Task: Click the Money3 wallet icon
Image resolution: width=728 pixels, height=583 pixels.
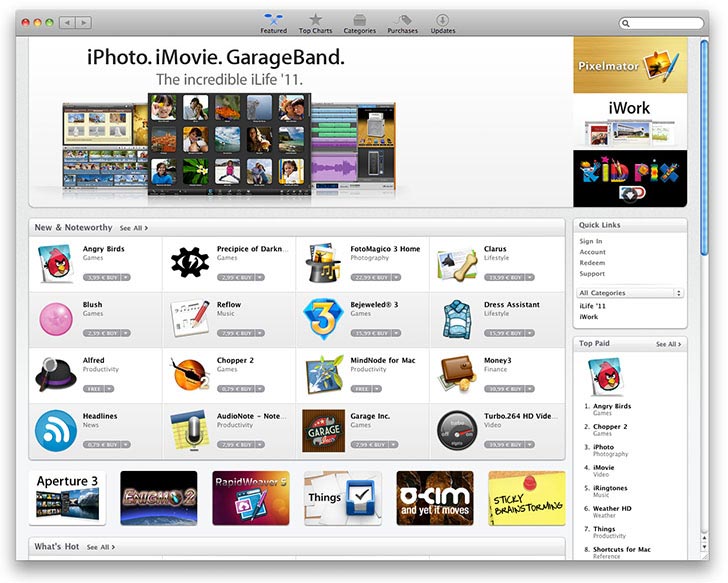Action: click(x=457, y=375)
